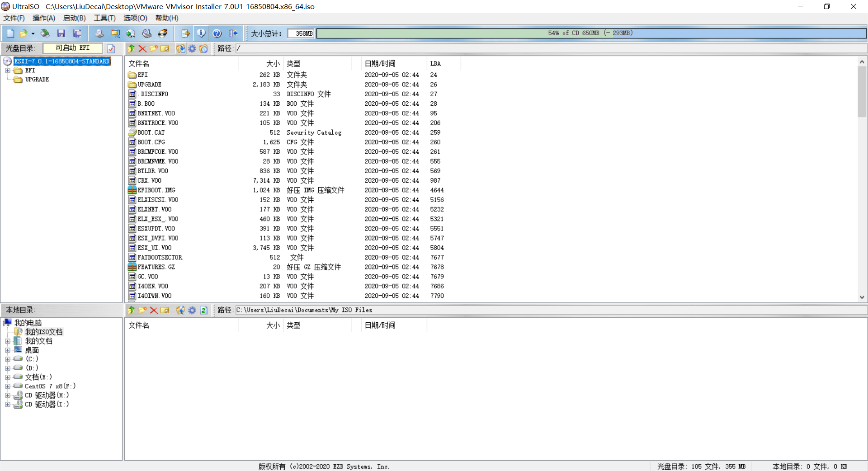This screenshot has height=471, width=868.
Task: Click the Extract icon in disc toolbar
Action: [x=180, y=48]
